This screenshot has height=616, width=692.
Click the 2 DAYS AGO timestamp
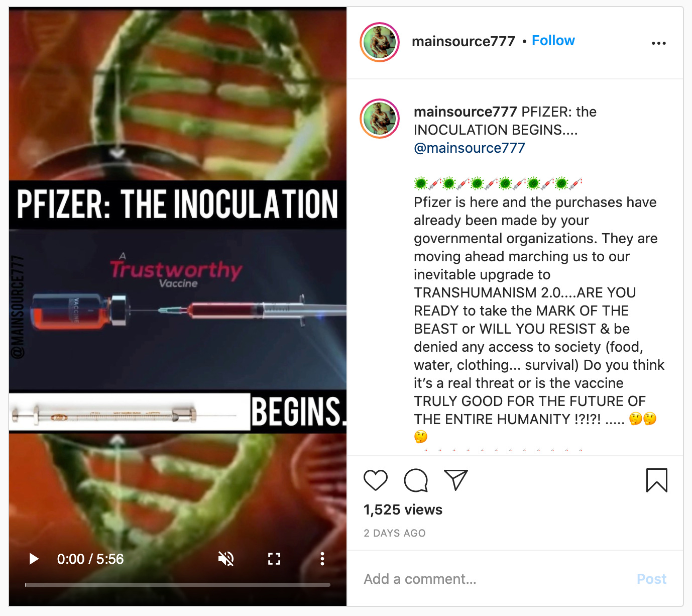click(x=395, y=533)
